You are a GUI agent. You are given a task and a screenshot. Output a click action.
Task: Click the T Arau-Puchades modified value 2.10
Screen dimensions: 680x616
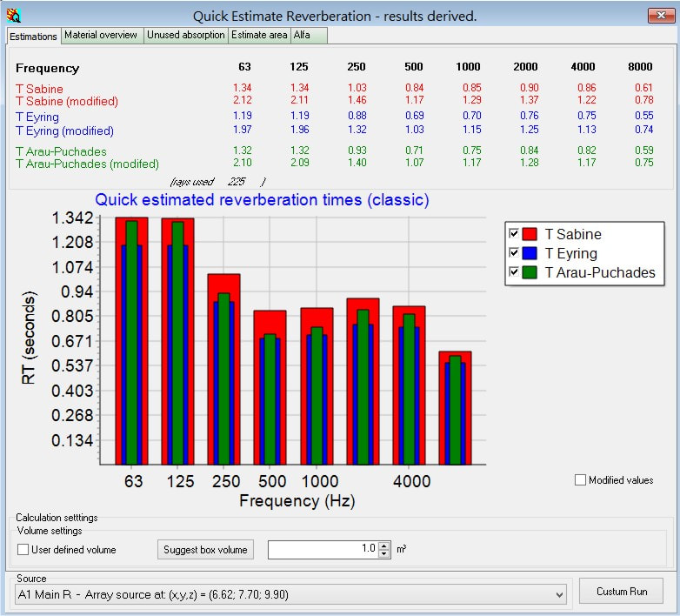click(243, 163)
